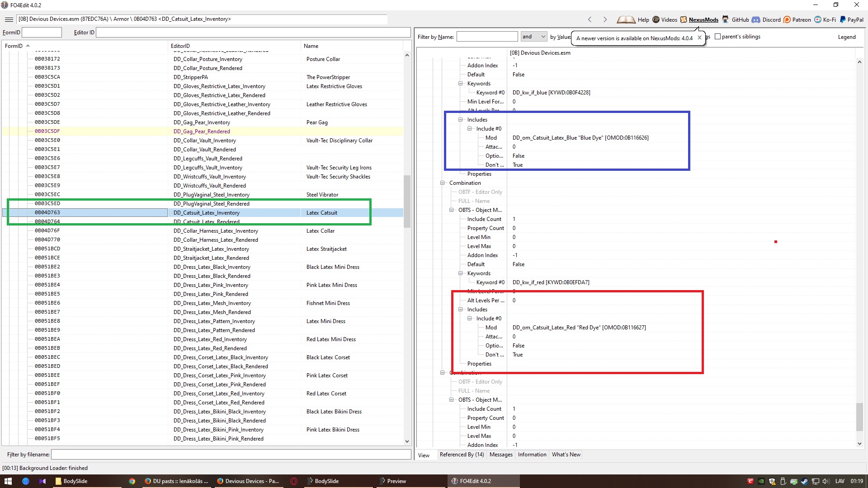Screen dimensions: 868x488
Task: Open the Videos link
Action: tap(665, 19)
